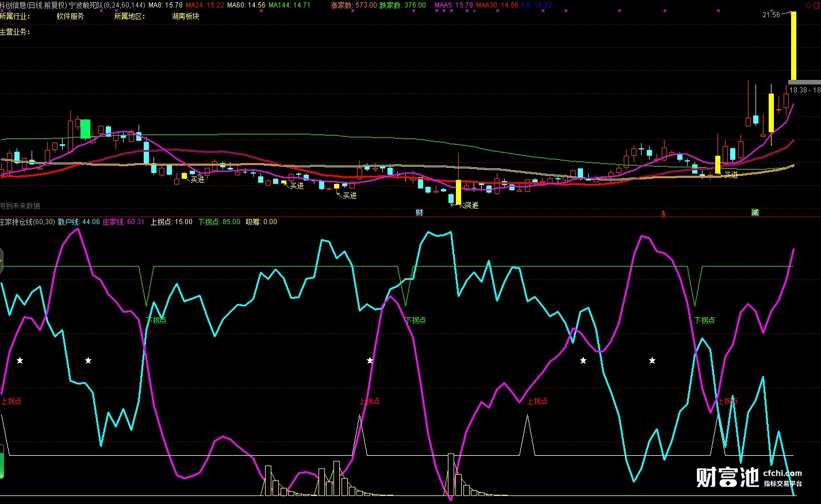Click the leftmost green 下拐点 chart label
The width and height of the screenshot is (821, 504).
(x=156, y=320)
